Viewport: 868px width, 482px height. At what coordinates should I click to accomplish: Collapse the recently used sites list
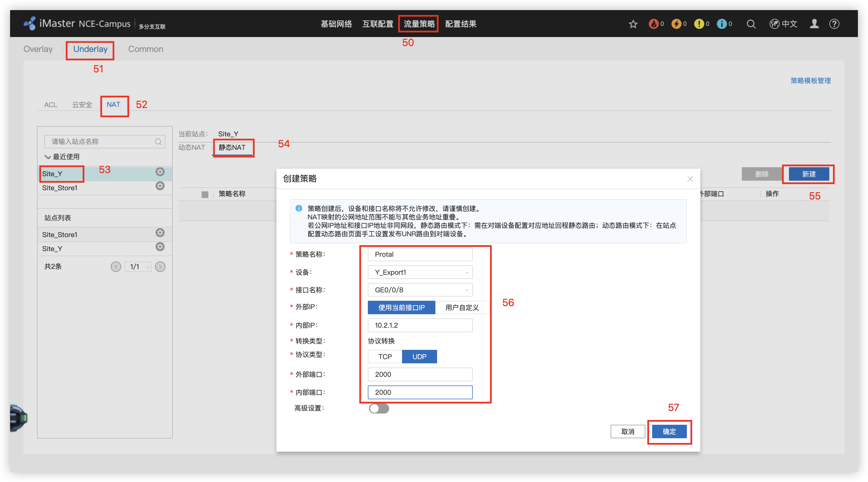(x=47, y=157)
